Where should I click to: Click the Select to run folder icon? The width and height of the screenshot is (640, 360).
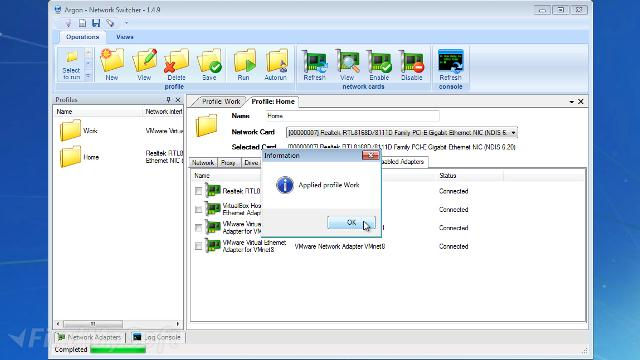(x=71, y=64)
